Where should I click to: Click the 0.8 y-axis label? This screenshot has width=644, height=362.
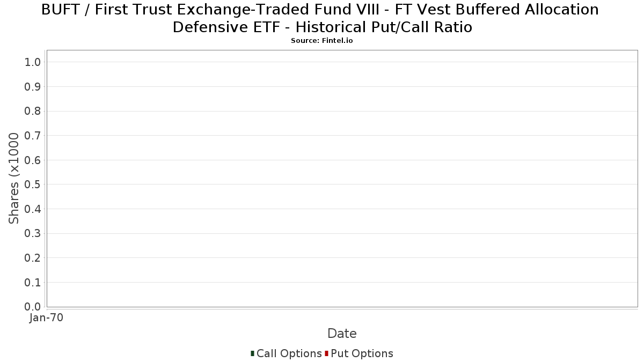tap(33, 111)
